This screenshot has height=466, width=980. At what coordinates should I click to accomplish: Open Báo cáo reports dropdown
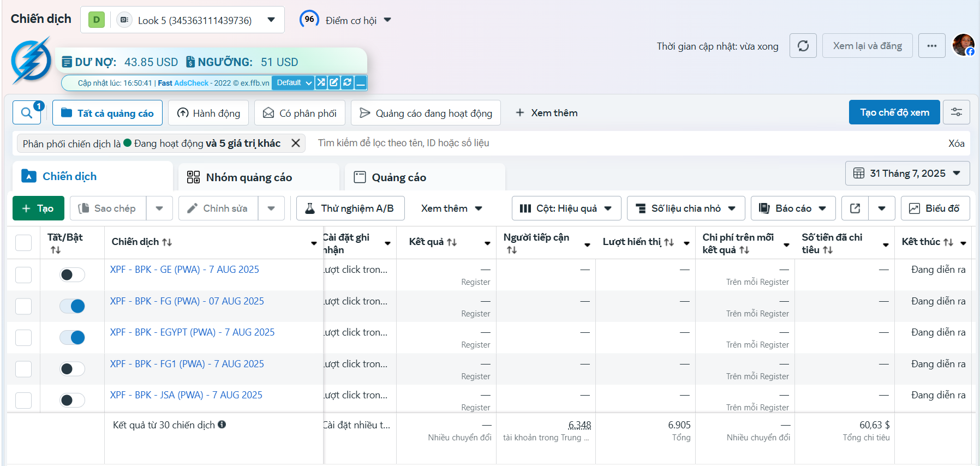pyautogui.click(x=793, y=208)
